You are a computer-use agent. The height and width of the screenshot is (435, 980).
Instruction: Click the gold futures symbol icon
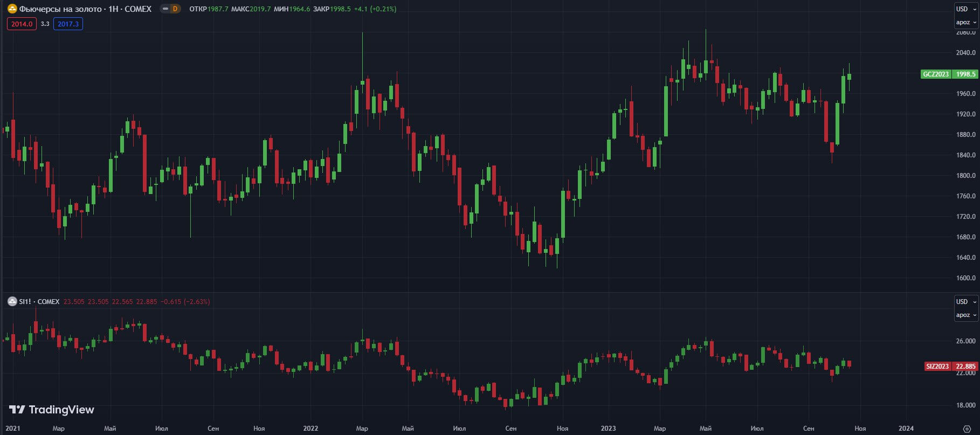pyautogui.click(x=12, y=9)
